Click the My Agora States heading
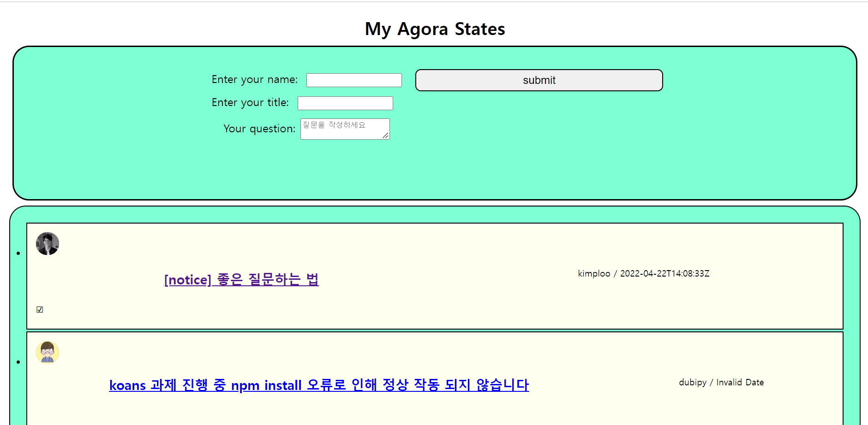 tap(435, 29)
